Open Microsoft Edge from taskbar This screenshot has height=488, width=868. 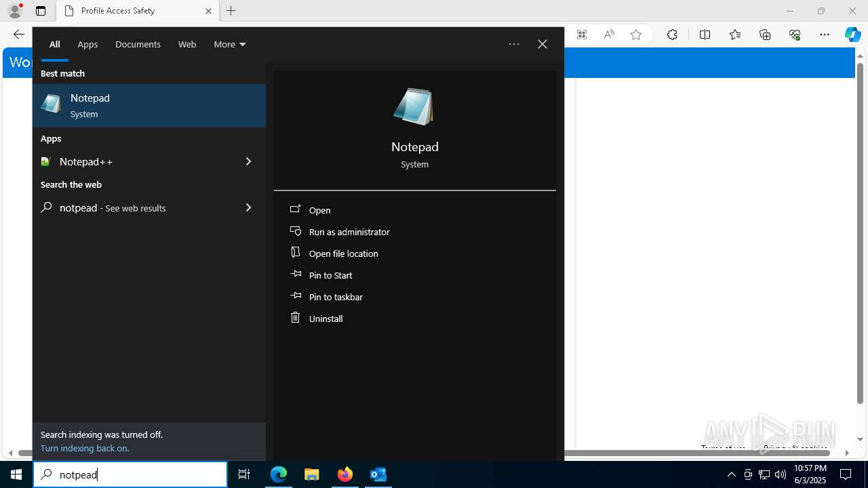pyautogui.click(x=279, y=474)
